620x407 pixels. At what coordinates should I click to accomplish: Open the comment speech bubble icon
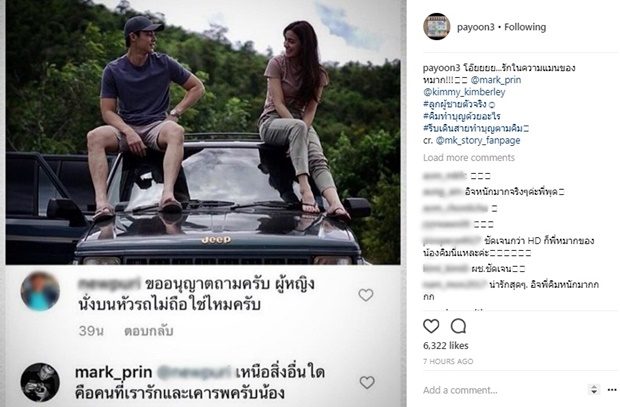[458, 326]
